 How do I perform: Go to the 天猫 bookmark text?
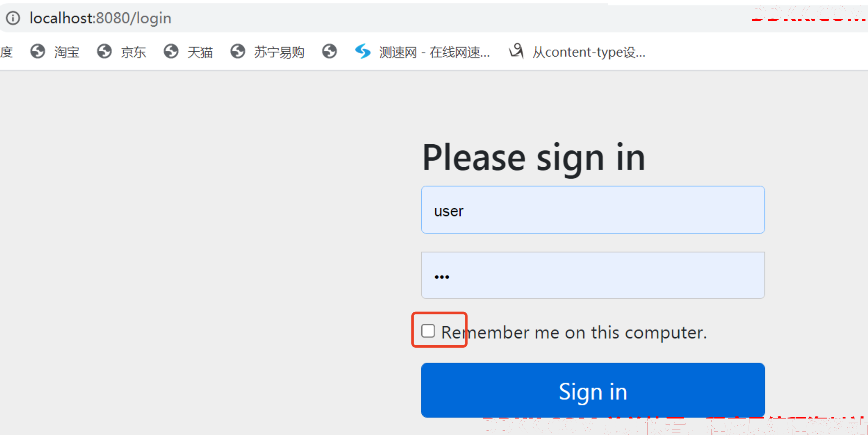tap(200, 52)
